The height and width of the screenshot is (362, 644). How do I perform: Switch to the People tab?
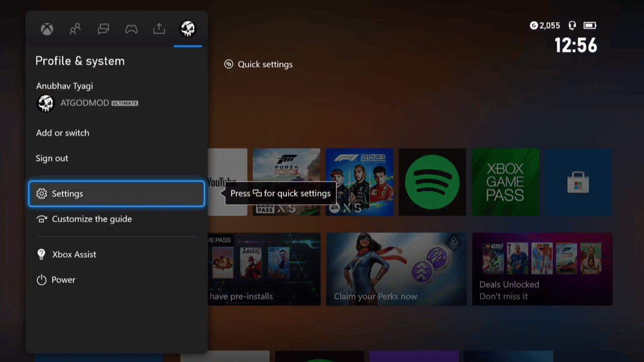[75, 29]
